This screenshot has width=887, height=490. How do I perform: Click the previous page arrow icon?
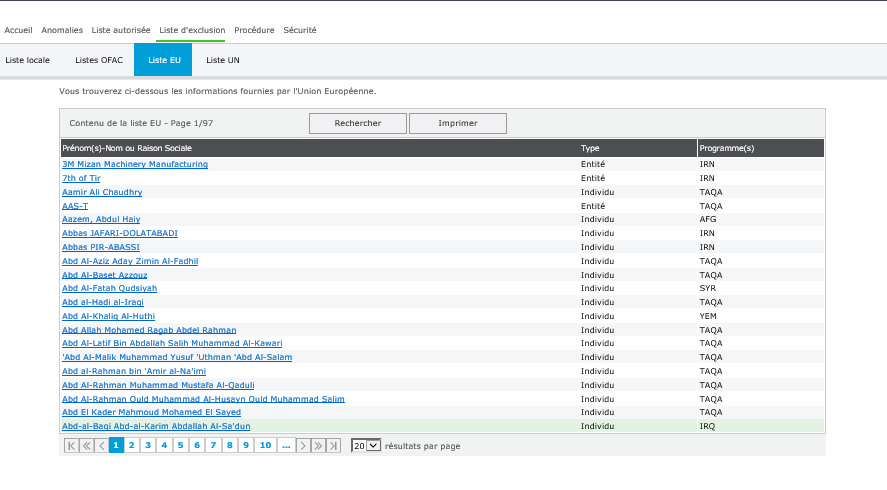click(101, 445)
